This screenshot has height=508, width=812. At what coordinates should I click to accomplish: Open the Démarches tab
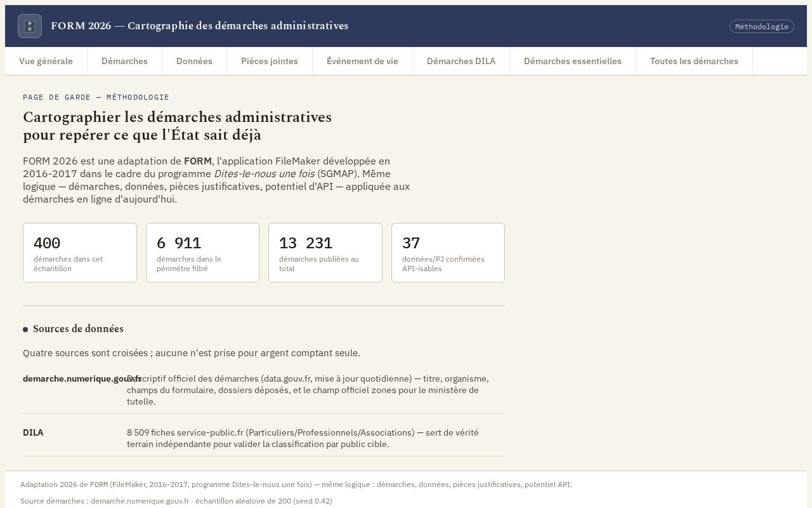(x=124, y=61)
